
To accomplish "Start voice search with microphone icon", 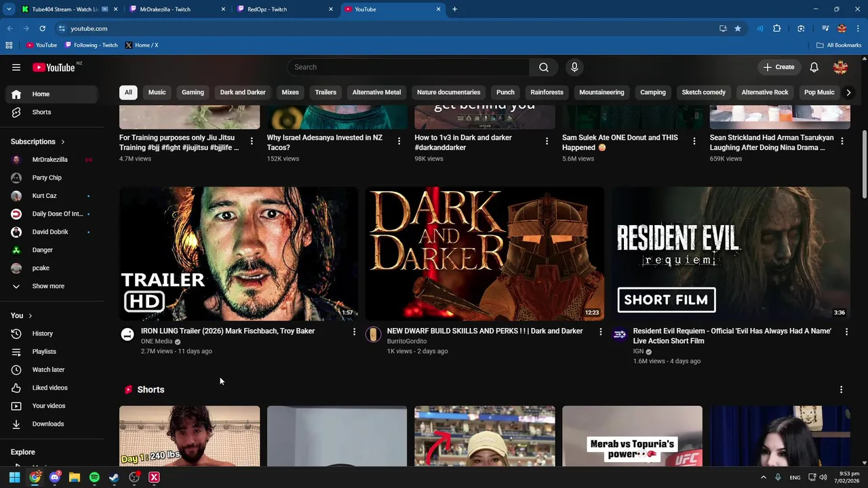I will coord(574,67).
